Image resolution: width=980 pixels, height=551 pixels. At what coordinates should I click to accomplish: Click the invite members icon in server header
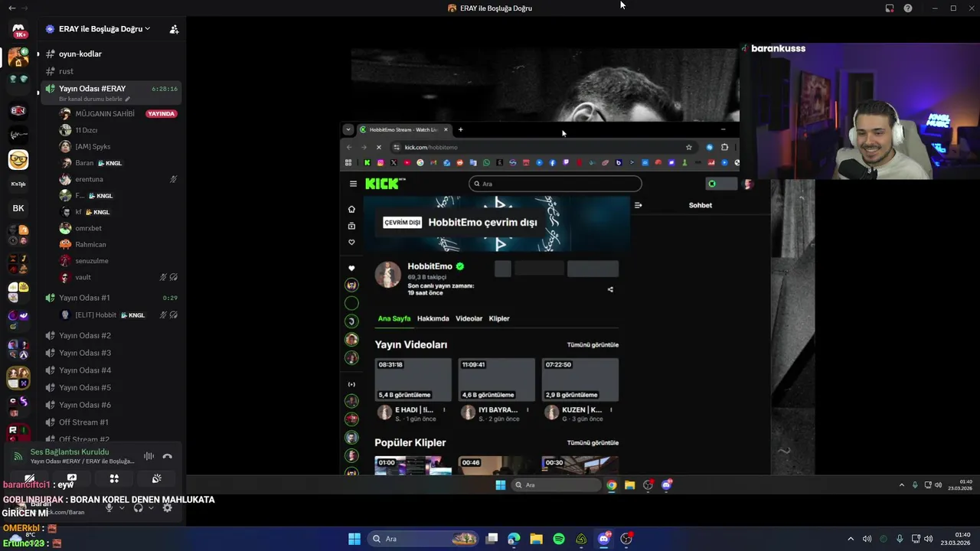pos(174,29)
